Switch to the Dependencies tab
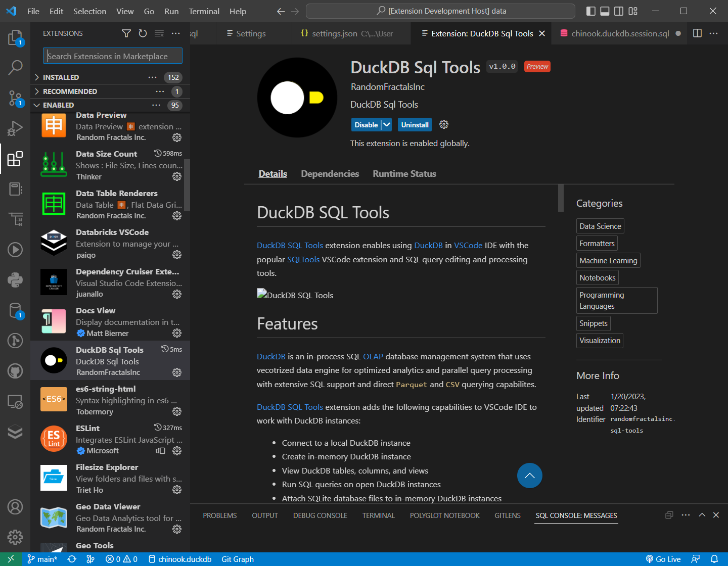The image size is (728, 566). (330, 174)
